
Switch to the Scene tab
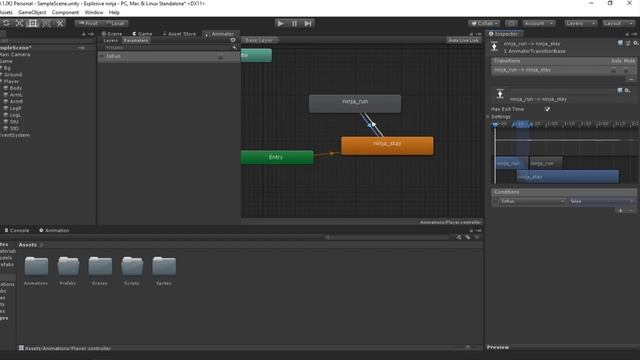coord(112,34)
